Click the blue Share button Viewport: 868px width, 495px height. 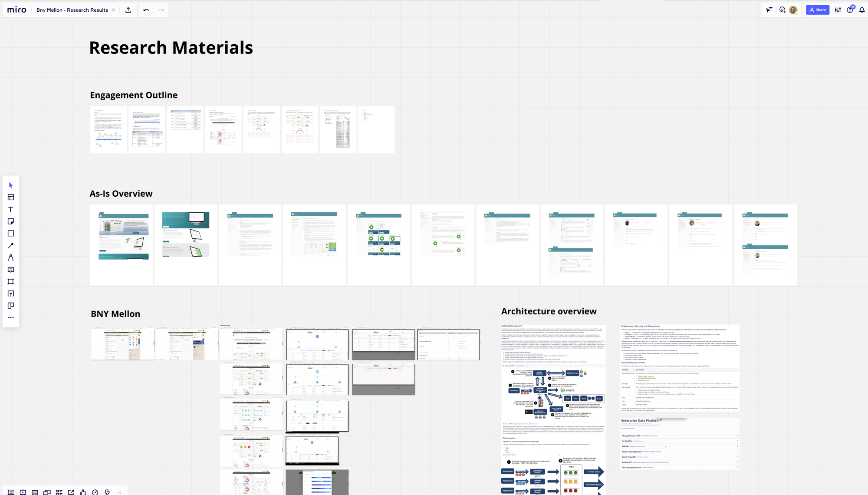tap(818, 10)
